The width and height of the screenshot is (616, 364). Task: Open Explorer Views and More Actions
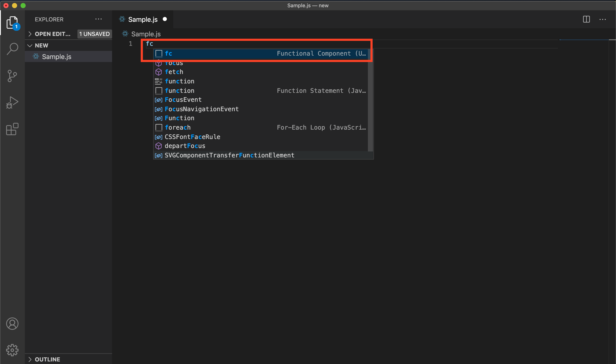pos(98,19)
